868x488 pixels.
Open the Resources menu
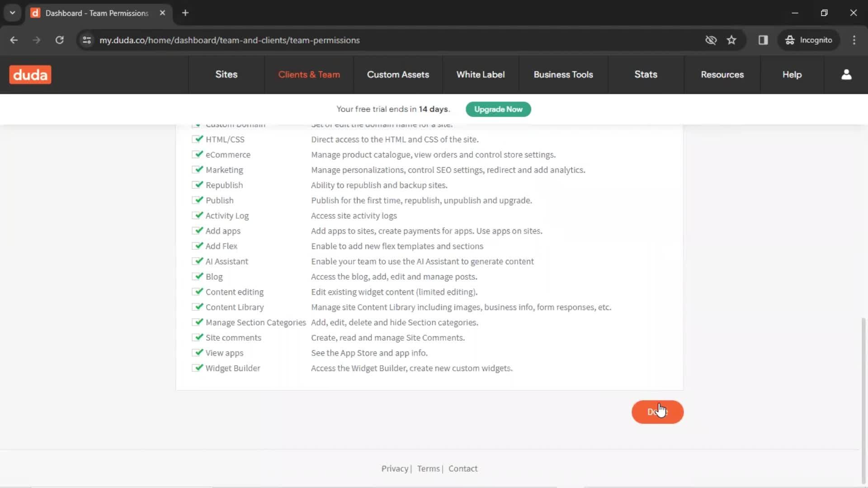click(x=722, y=75)
